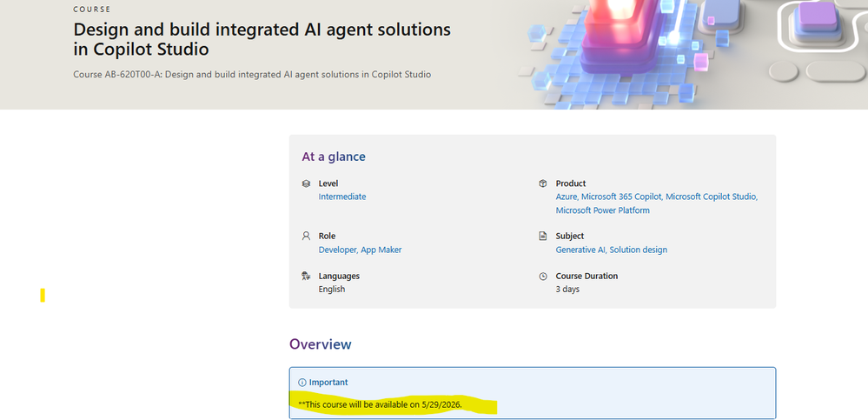This screenshot has height=420, width=868.
Task: Select the Developer role link
Action: pyautogui.click(x=337, y=250)
